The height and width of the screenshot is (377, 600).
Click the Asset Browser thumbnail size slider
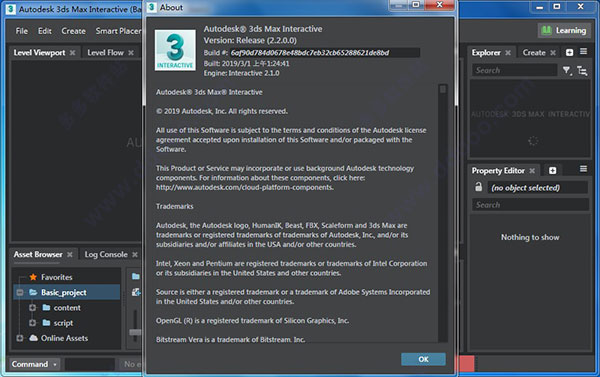[x=135, y=332]
